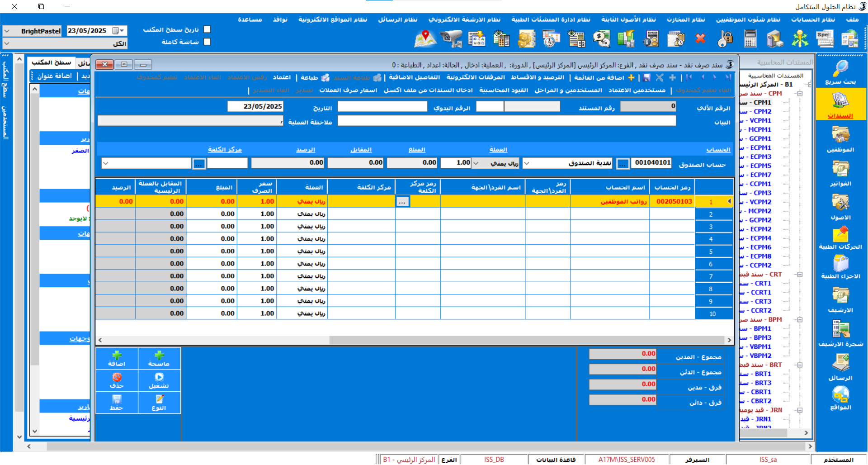This screenshot has width=868, height=465.
Task: Open نظام شئون الموظفين menu
Action: tap(748, 19)
